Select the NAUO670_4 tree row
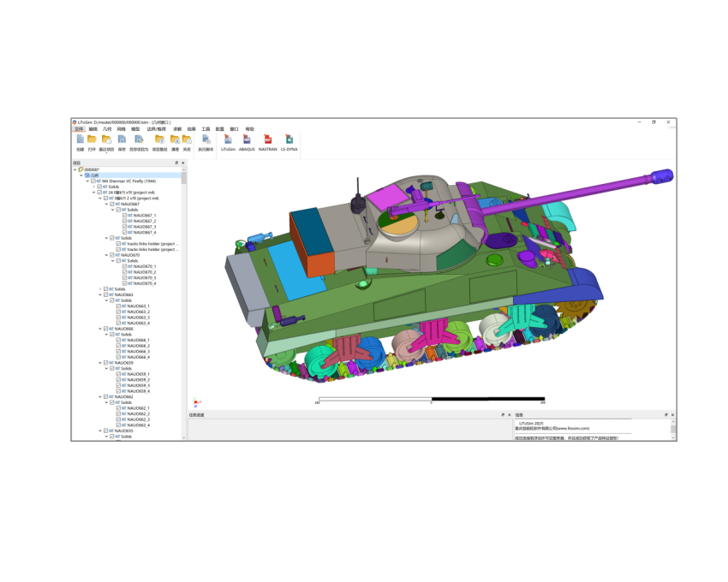The image size is (728, 582). pos(140,283)
